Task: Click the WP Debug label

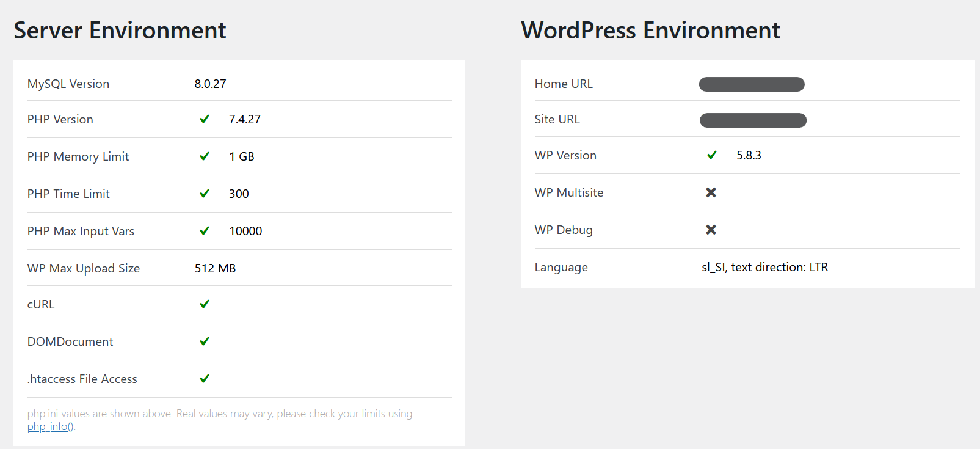Action: [564, 230]
